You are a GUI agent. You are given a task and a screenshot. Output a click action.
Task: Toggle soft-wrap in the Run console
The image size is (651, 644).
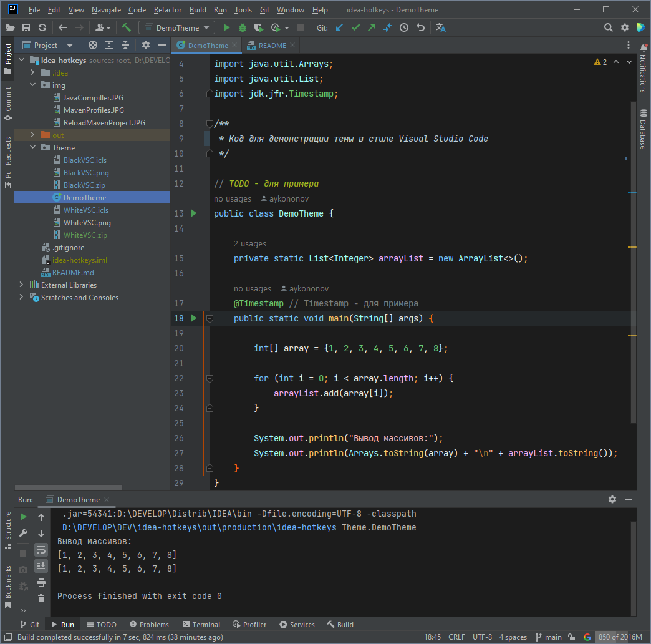pyautogui.click(x=41, y=550)
